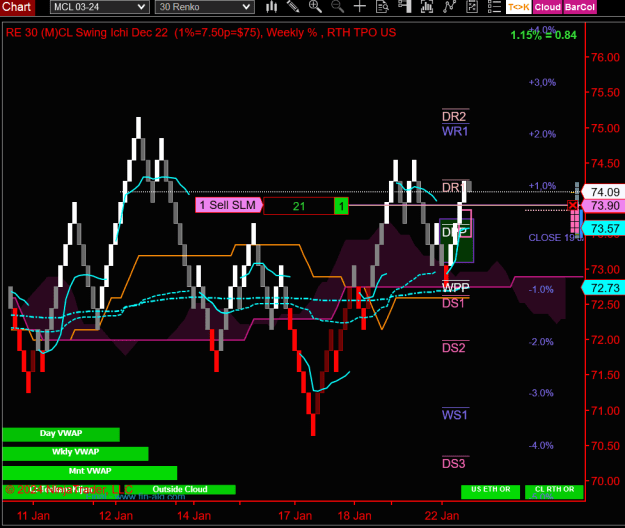This screenshot has width=625, height=528.
Task: Click the DS3 pivot label
Action: pyautogui.click(x=454, y=464)
